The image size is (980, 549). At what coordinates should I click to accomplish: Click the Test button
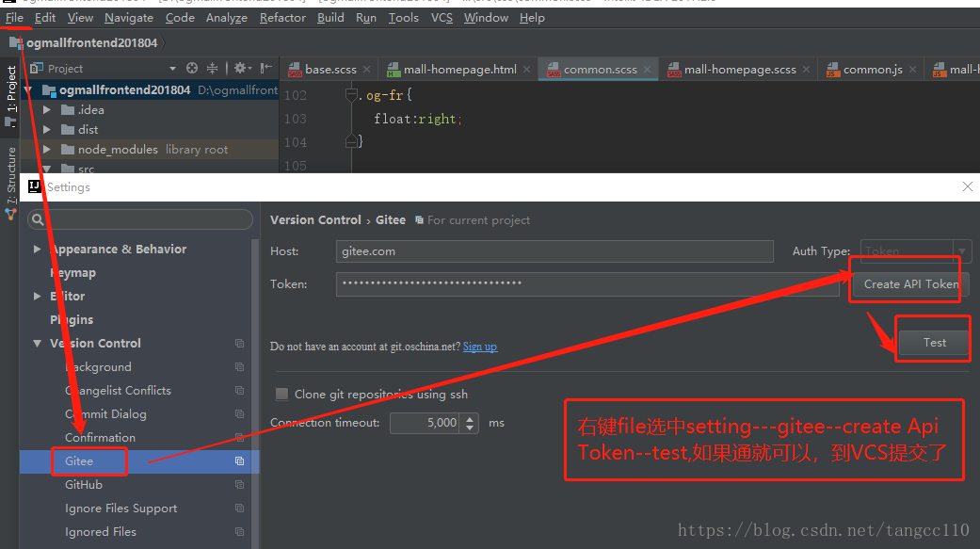(x=935, y=343)
